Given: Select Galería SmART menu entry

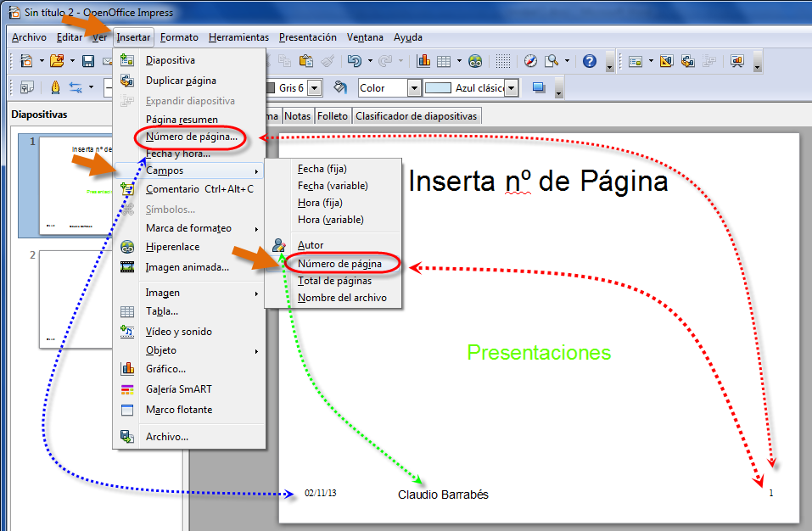Looking at the screenshot, I should (x=179, y=389).
